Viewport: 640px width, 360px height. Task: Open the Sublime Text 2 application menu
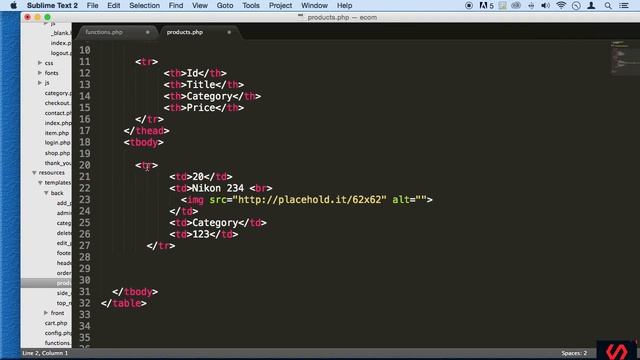coord(52,6)
